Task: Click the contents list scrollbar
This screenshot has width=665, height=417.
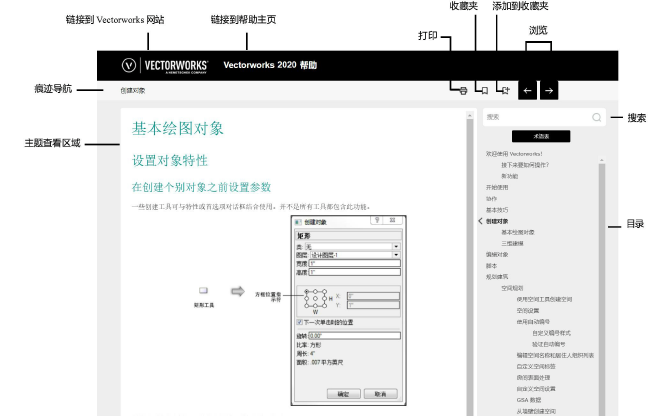Action: [602, 288]
